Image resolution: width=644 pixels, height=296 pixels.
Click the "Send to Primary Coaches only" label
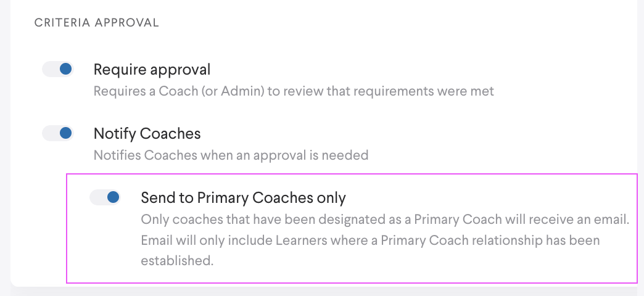[243, 198]
